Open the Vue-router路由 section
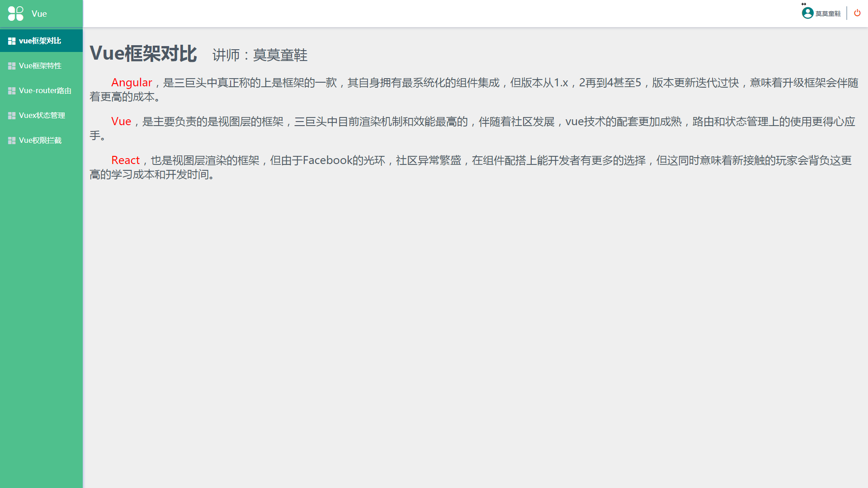 pyautogui.click(x=45, y=90)
